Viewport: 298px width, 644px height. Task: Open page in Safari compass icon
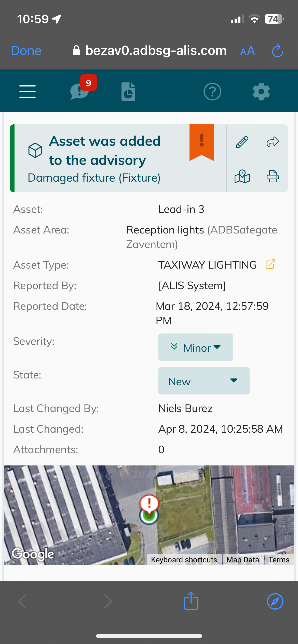point(275,602)
